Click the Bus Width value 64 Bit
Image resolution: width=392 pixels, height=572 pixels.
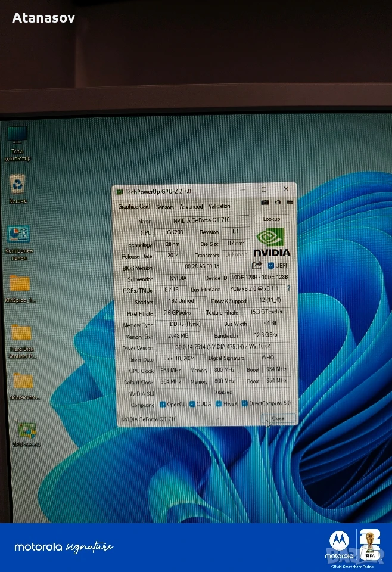(x=270, y=323)
